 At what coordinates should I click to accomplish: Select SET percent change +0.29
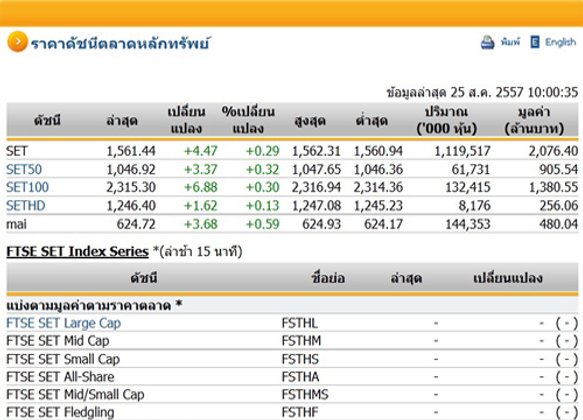262,151
